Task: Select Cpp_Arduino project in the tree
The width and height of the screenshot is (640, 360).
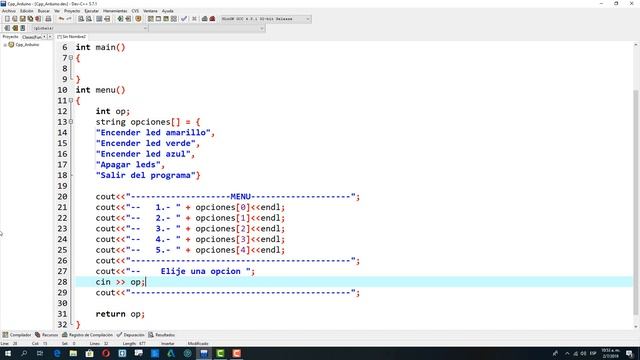Action: pos(27,45)
